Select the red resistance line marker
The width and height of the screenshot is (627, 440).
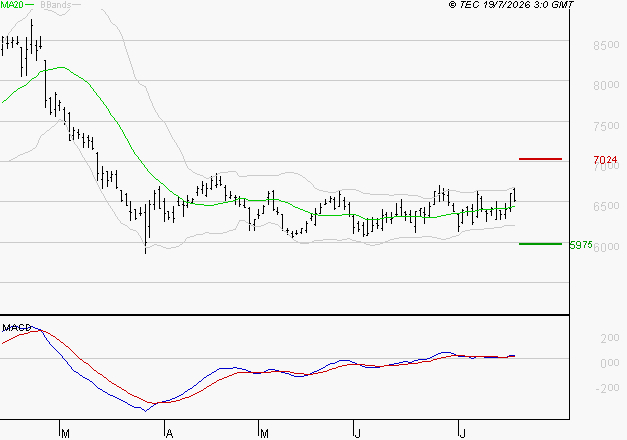pyautogui.click(x=540, y=159)
